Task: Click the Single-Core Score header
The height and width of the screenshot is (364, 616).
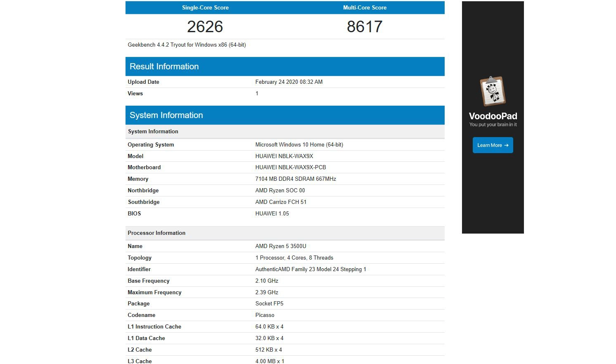Action: [x=205, y=7]
